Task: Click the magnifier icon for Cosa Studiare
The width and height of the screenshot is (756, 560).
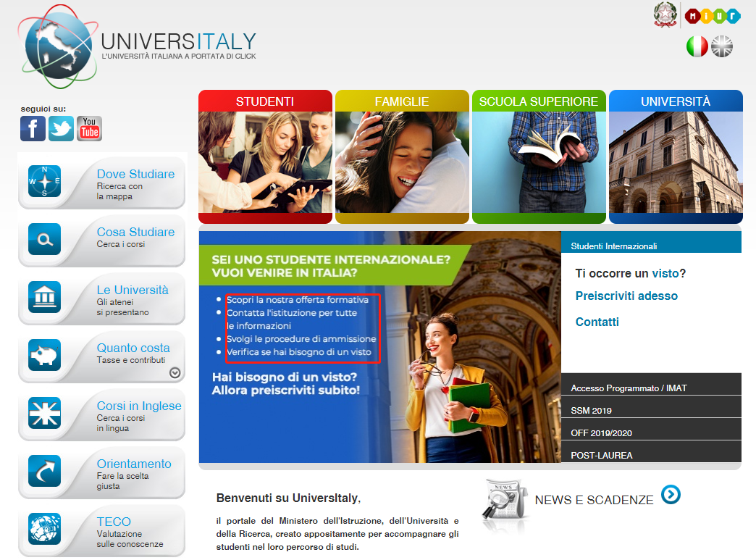Action: pos(44,239)
